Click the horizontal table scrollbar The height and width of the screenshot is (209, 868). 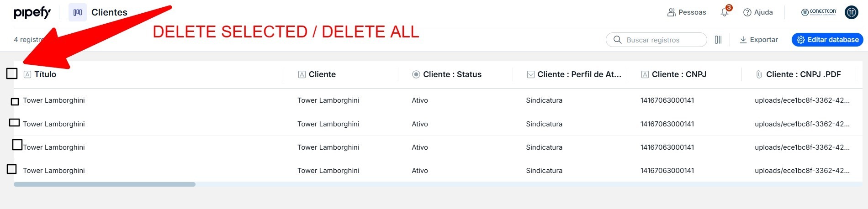105,184
